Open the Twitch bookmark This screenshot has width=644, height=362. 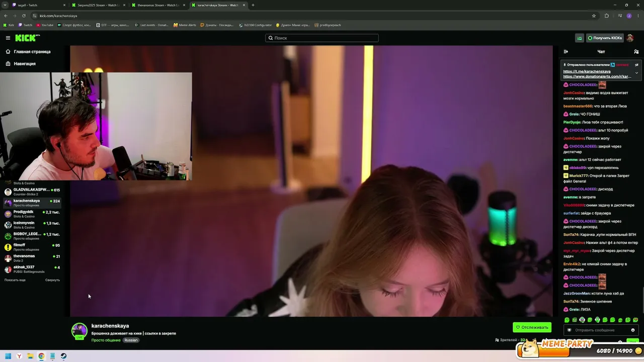point(25,25)
